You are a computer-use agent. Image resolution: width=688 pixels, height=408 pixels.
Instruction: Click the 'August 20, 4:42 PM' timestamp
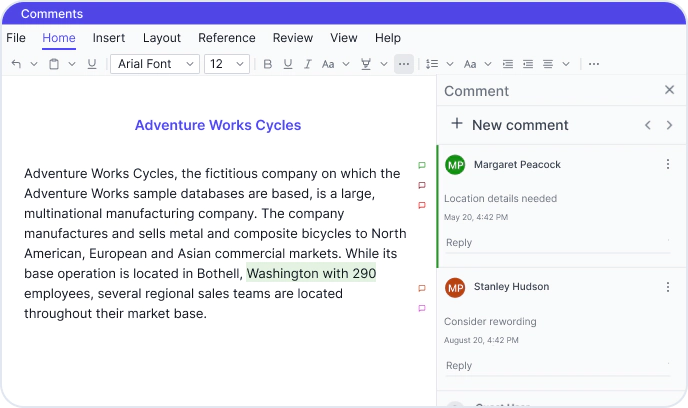[481, 340]
